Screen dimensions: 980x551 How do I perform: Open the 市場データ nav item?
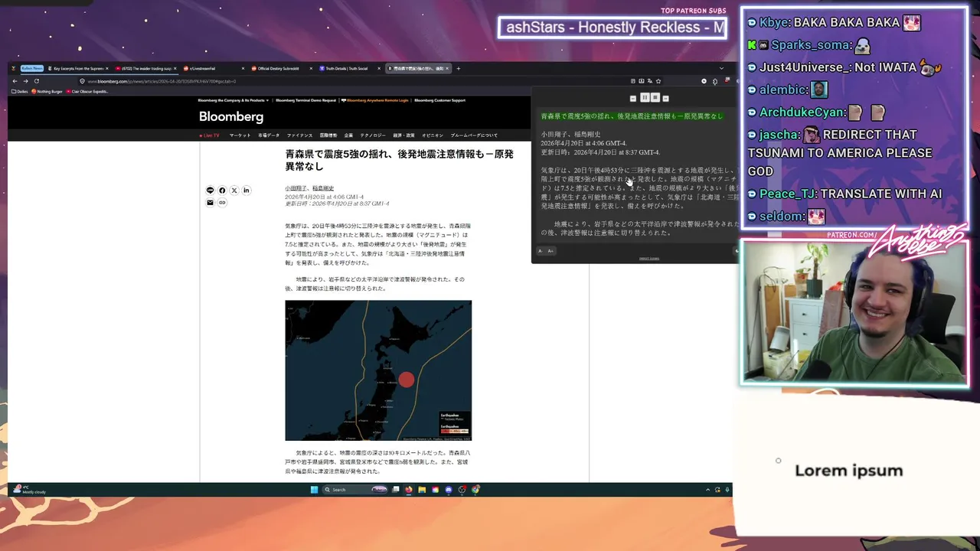(269, 135)
